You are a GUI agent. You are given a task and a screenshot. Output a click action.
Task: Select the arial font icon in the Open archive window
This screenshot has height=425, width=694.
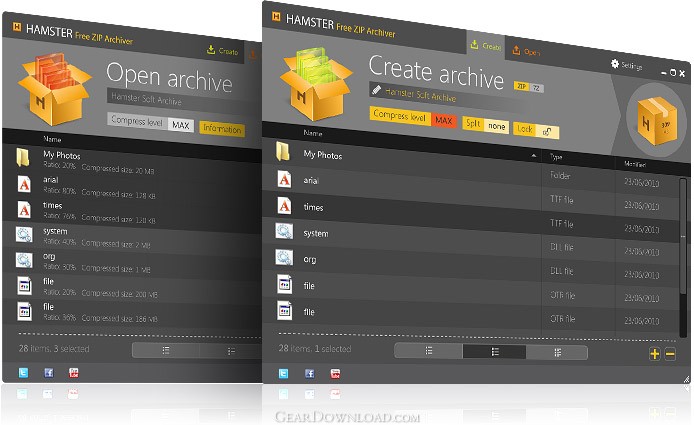[x=24, y=184]
